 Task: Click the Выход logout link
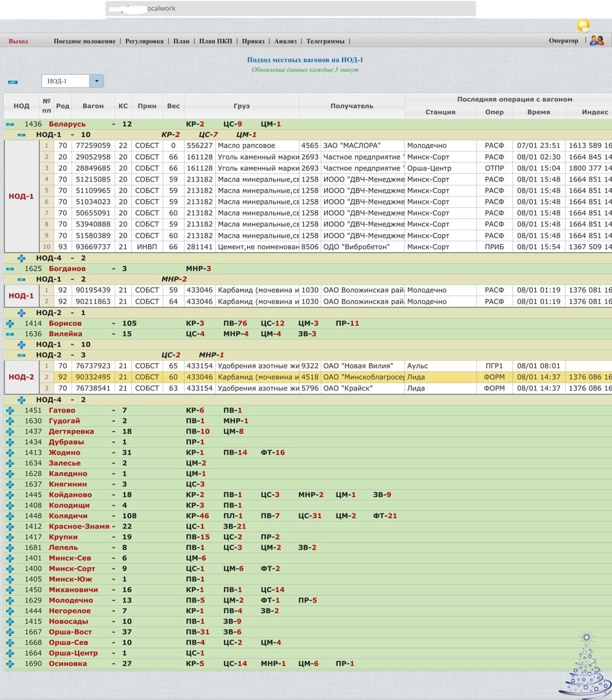[x=18, y=41]
